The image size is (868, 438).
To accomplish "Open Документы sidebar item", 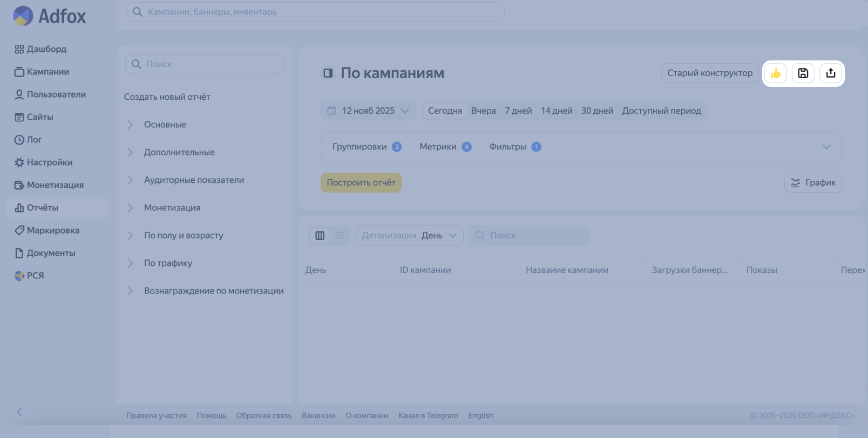I will pos(45,253).
